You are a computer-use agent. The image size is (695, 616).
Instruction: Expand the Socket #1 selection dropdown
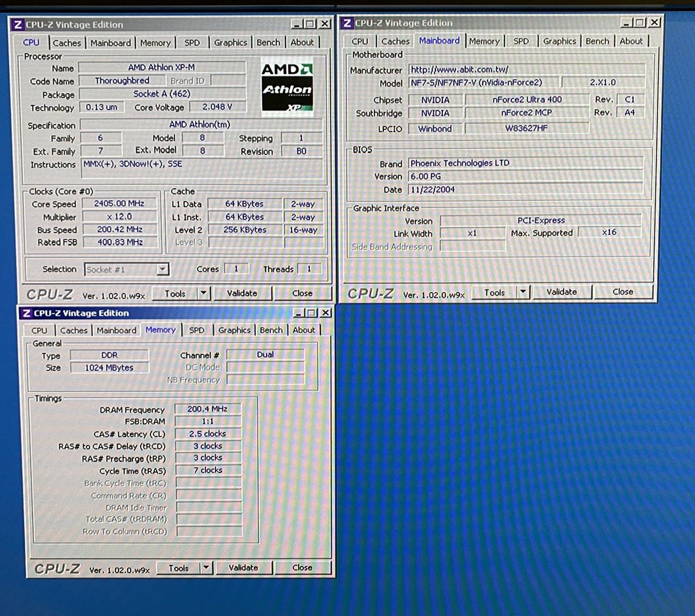(x=162, y=269)
